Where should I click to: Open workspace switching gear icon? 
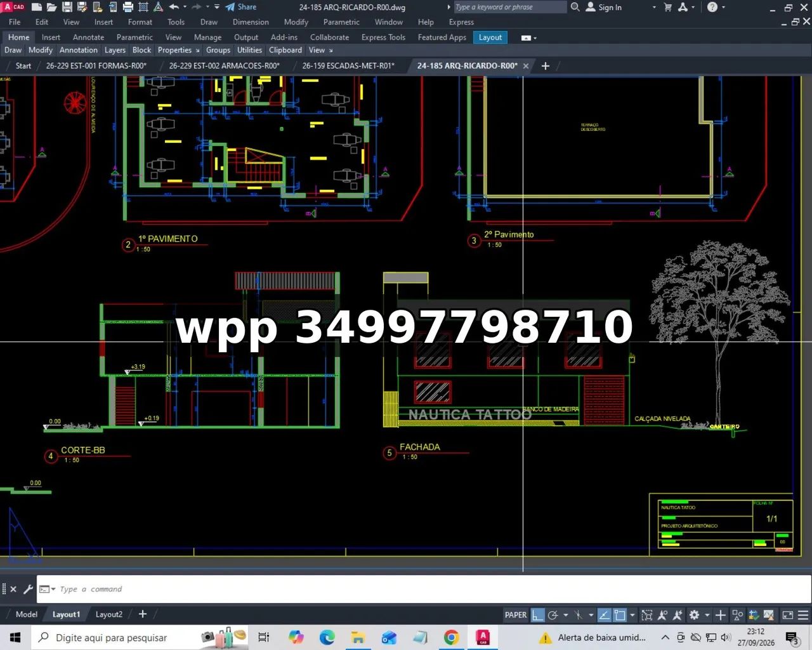coord(694,614)
